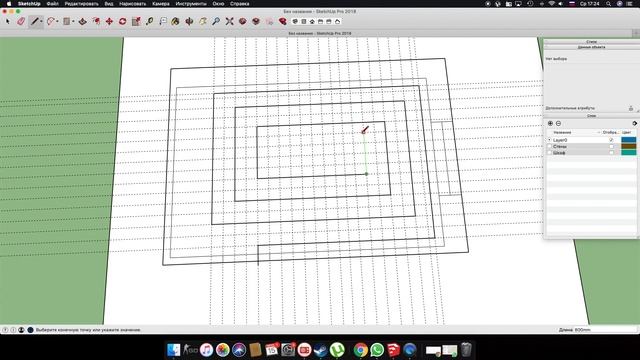640x360 pixels.
Task: Pick the Zoom magnifier tool
Action: coord(216,21)
